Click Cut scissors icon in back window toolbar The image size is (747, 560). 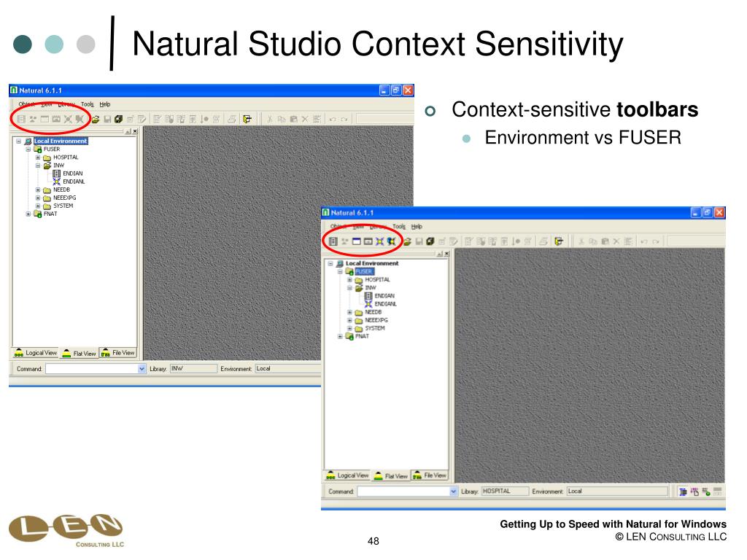(270, 119)
